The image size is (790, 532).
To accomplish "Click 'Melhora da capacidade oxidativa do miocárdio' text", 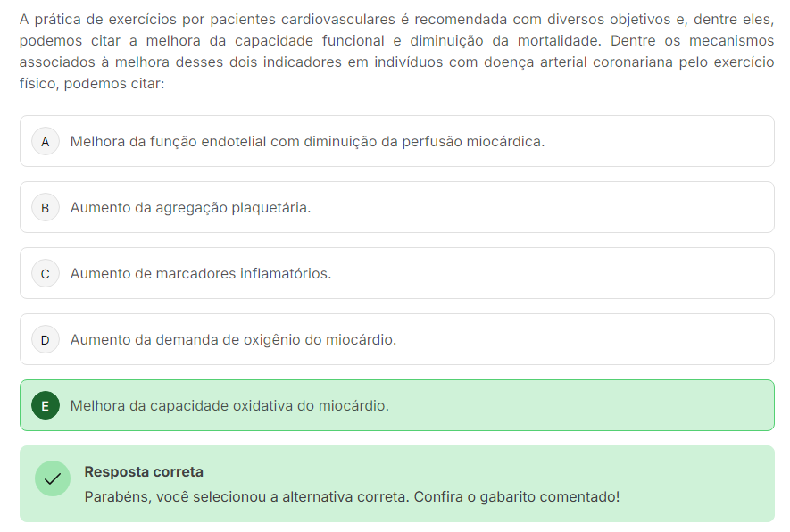I will [229, 405].
